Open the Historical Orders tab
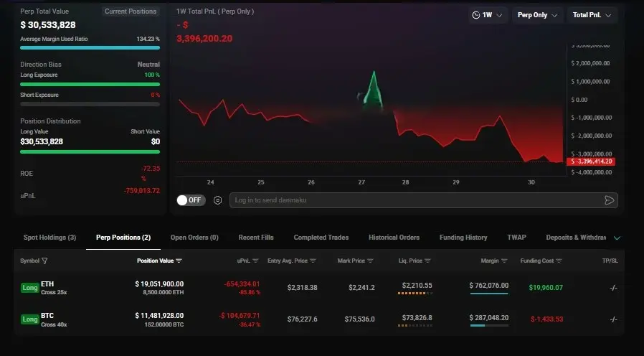Image resolution: width=644 pixels, height=356 pixels. [394, 238]
